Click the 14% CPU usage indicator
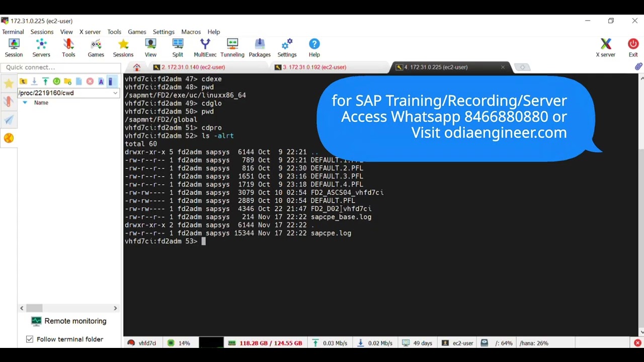 pyautogui.click(x=179, y=343)
